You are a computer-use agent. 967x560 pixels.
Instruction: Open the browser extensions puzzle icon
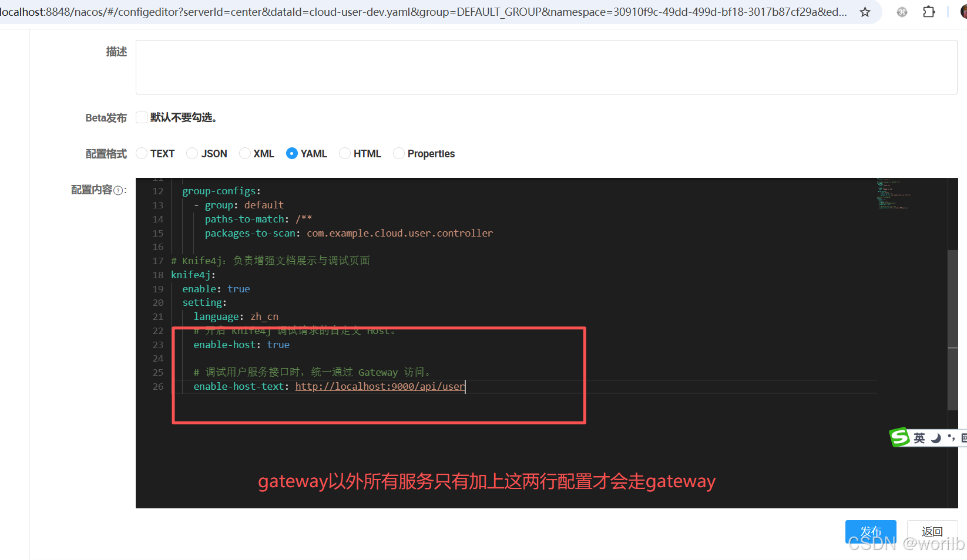(929, 12)
